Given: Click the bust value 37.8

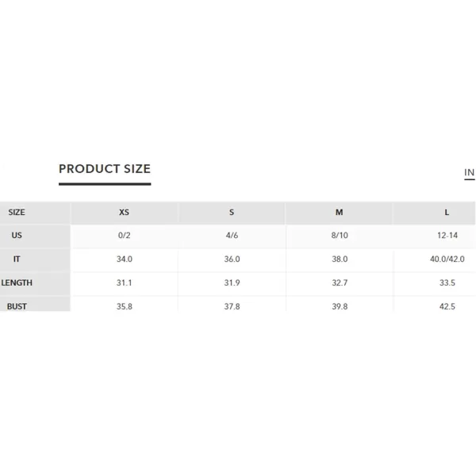Looking at the screenshot, I should pyautogui.click(x=232, y=306).
